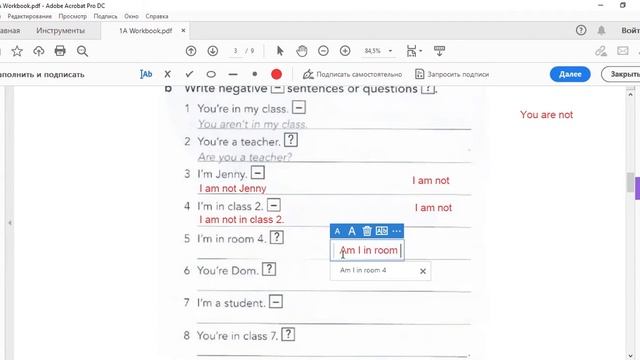640x360 pixels.
Task: Switch to comb field icon in popup
Action: coord(382,231)
